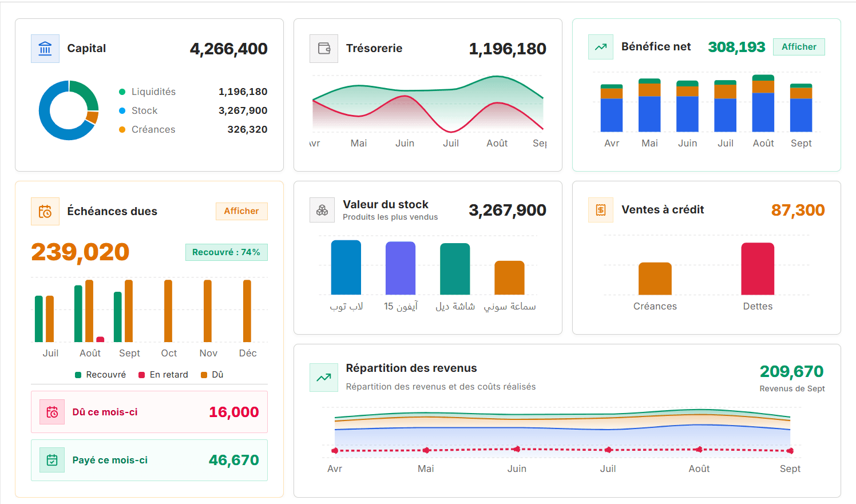The height and width of the screenshot is (504, 856).
Task: Open the Payé ce mois-ci card
Action: [149, 460]
